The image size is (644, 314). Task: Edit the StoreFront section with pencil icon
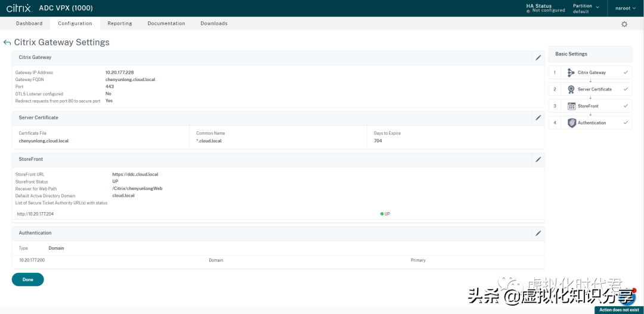pos(538,159)
